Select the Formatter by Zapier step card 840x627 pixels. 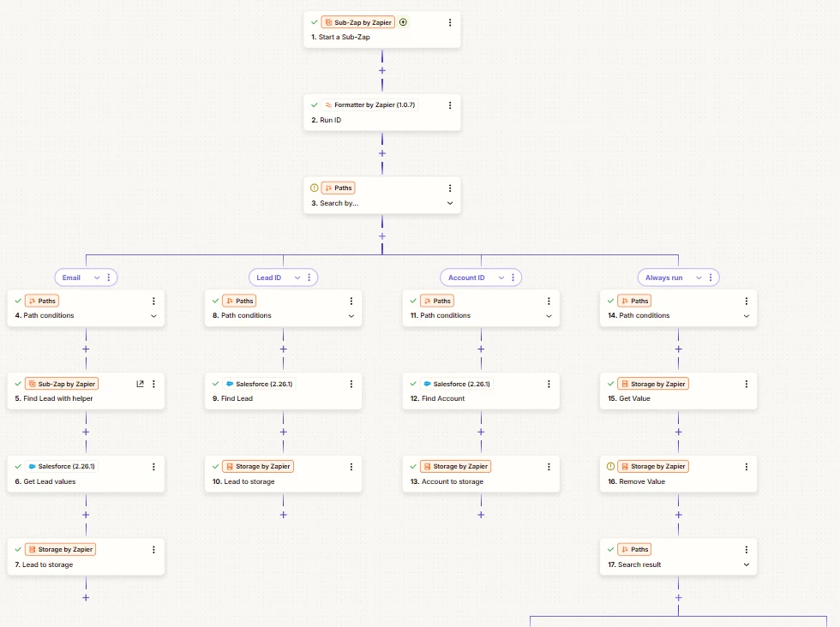pos(382,112)
